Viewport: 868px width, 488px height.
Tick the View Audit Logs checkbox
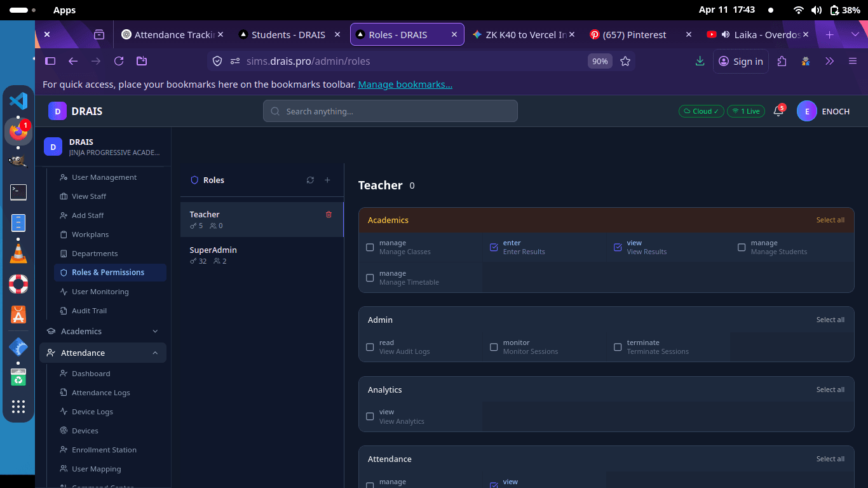(370, 347)
